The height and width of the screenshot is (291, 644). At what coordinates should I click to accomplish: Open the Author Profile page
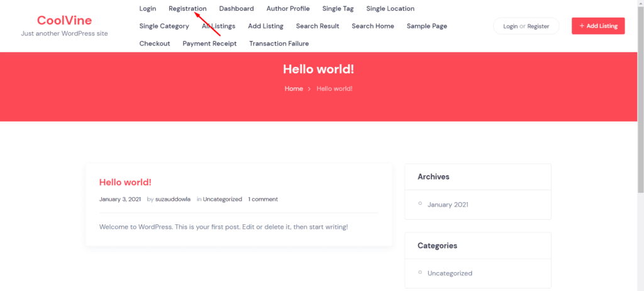click(288, 9)
